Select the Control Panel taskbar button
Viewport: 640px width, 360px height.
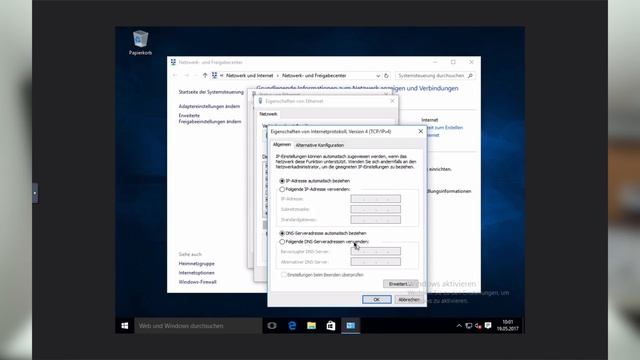(351, 325)
